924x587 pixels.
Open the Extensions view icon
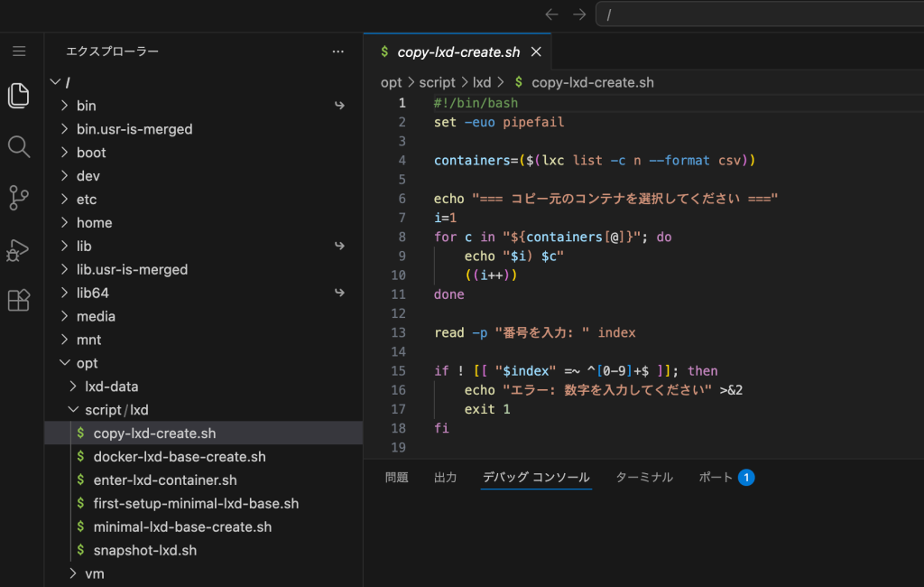19,300
